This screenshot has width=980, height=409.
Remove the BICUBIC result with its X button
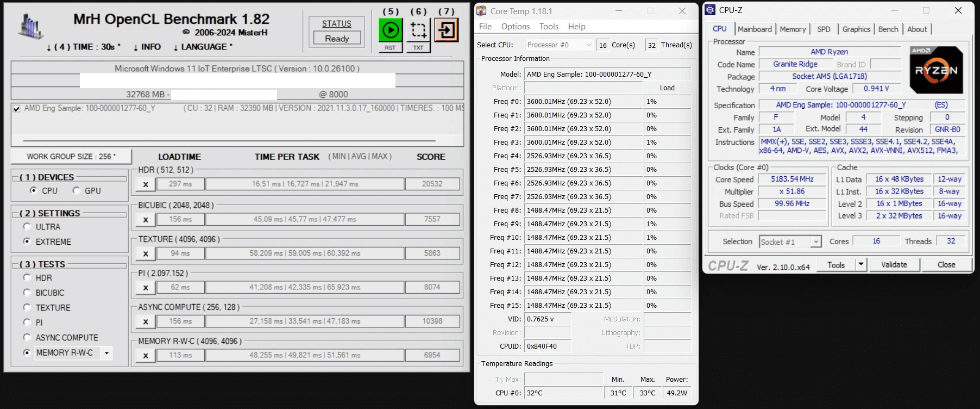[146, 220]
